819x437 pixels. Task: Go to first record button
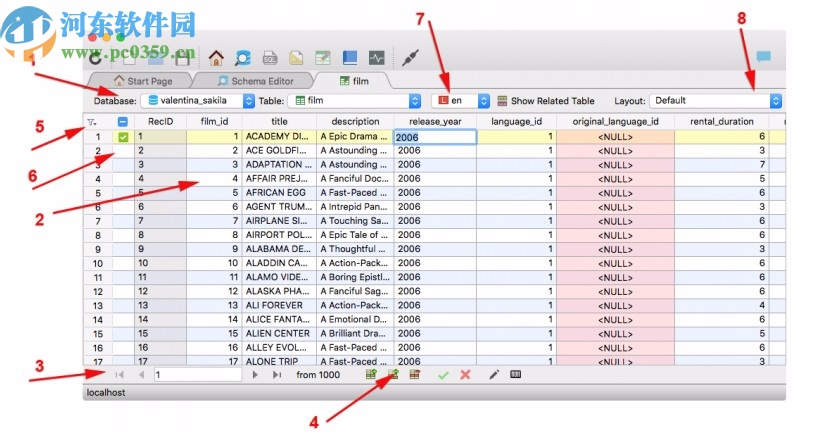[120, 374]
